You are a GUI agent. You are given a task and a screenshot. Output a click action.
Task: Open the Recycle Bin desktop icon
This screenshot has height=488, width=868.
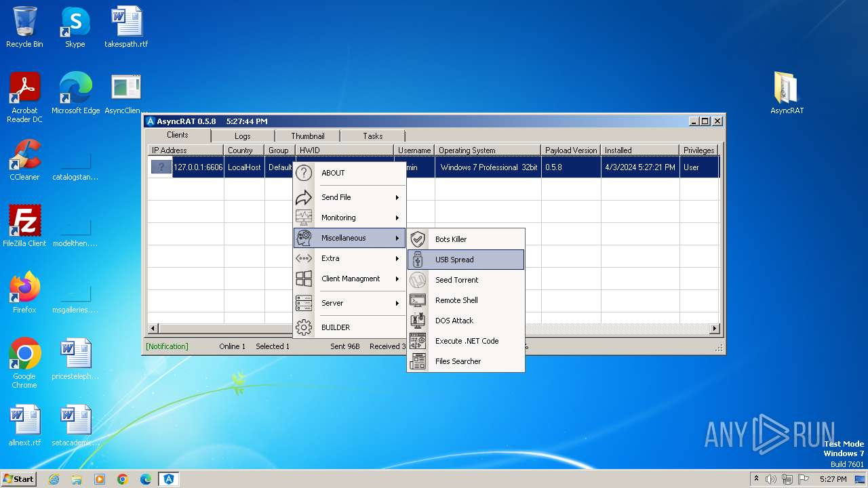[24, 27]
